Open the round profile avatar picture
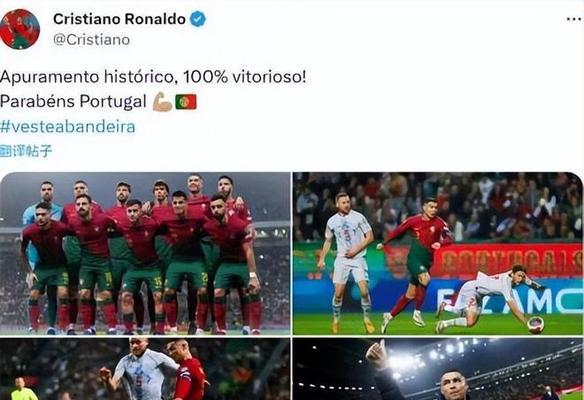Screen dimensions: 584x400 click(19, 29)
